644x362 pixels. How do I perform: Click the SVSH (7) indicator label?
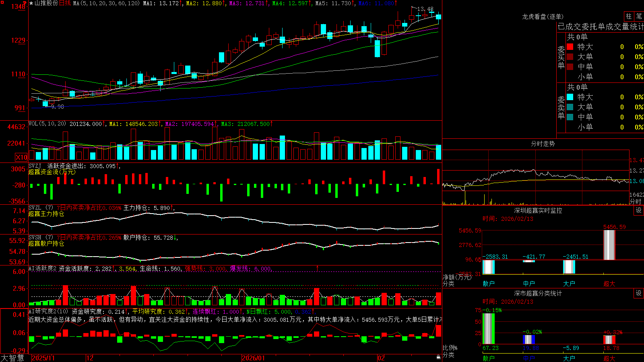(41, 238)
